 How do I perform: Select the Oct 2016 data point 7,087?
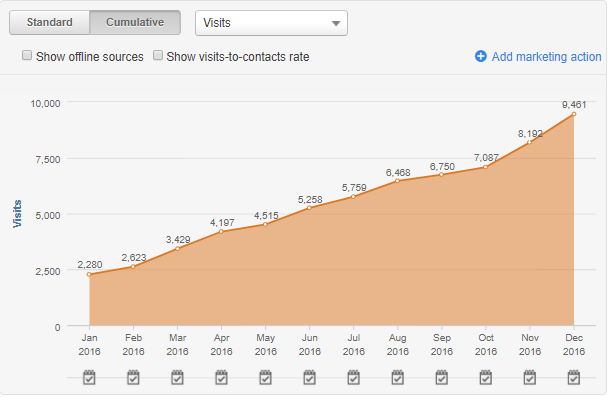(x=486, y=167)
